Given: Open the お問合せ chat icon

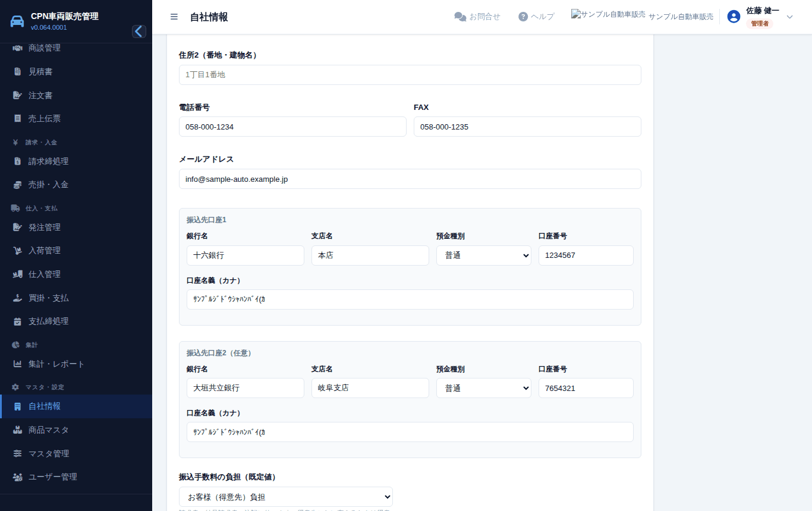Looking at the screenshot, I should (x=460, y=17).
